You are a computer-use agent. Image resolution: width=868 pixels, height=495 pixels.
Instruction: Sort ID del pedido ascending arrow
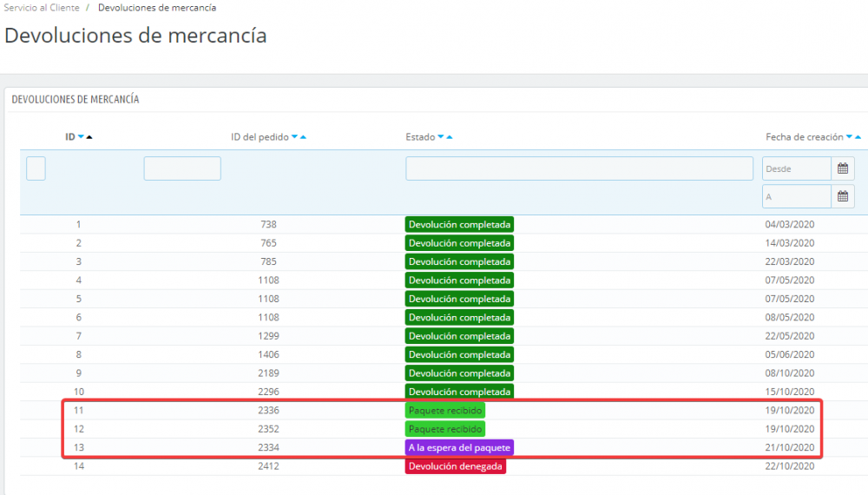(x=303, y=136)
